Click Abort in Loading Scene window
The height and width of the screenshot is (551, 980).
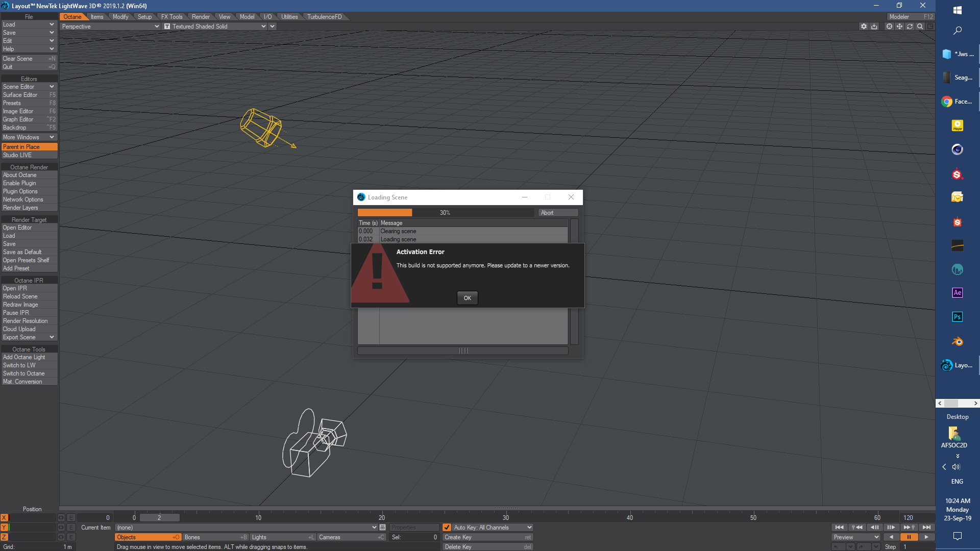(x=557, y=213)
